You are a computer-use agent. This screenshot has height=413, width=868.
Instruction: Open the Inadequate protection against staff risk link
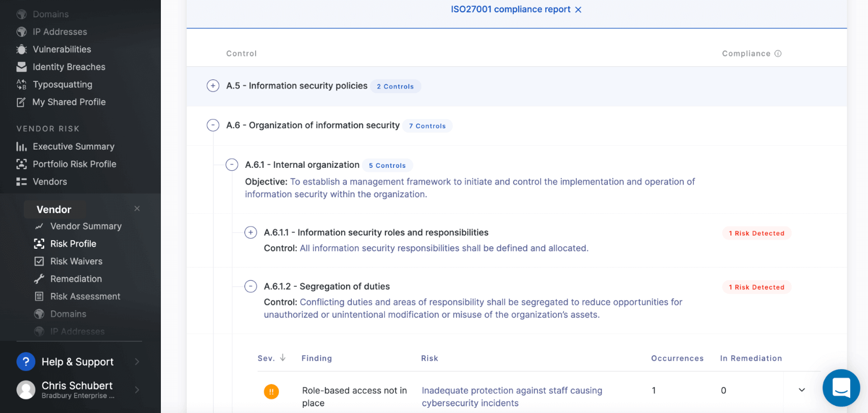pos(512,397)
